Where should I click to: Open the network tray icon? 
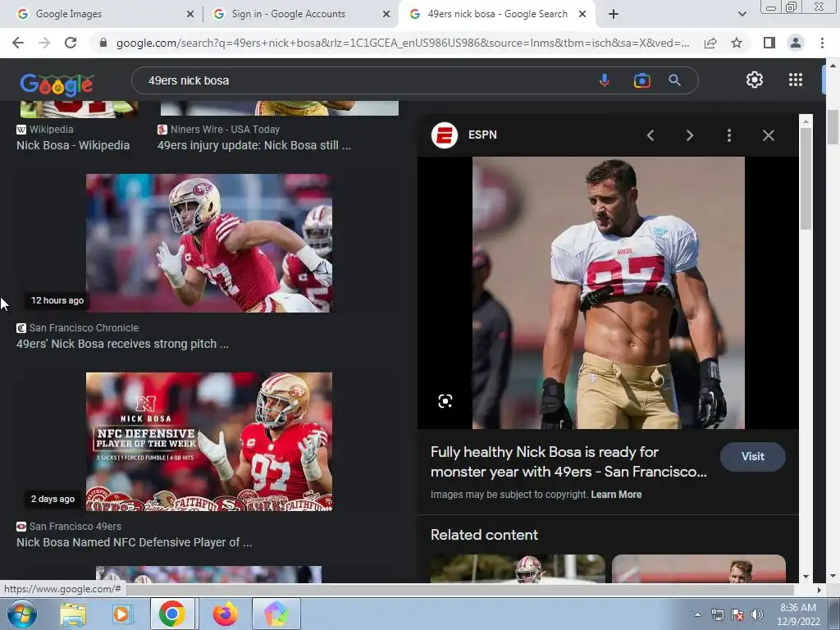717,614
